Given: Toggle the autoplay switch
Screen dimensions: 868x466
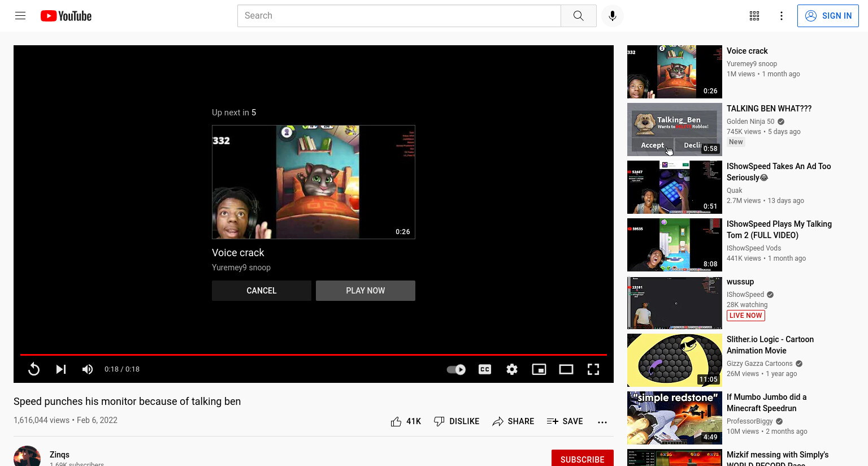Looking at the screenshot, I should 456,369.
